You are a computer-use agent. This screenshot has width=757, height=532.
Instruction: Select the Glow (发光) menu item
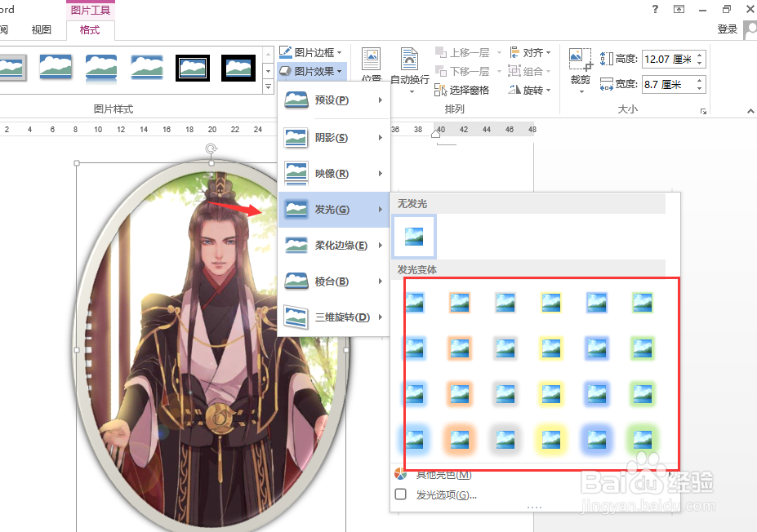[x=334, y=210]
